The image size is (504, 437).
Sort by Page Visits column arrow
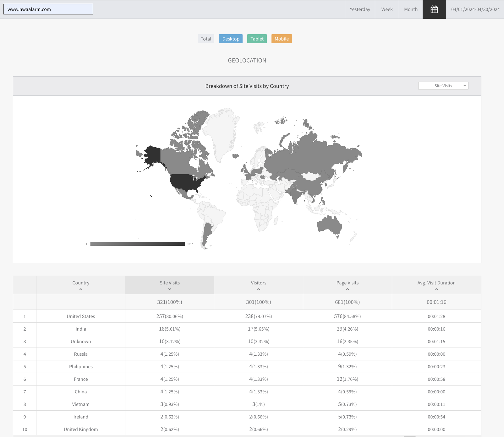click(348, 289)
